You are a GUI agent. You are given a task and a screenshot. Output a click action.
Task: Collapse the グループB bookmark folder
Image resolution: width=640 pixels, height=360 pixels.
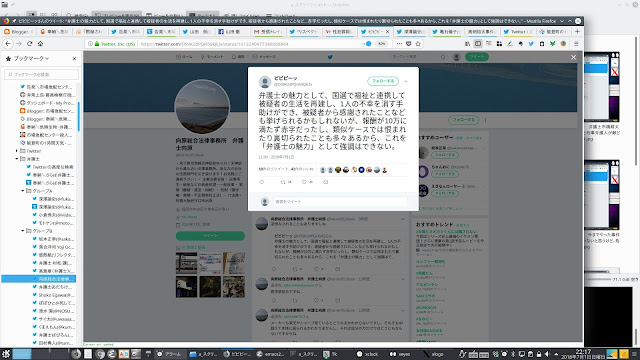pyautogui.click(x=23, y=231)
